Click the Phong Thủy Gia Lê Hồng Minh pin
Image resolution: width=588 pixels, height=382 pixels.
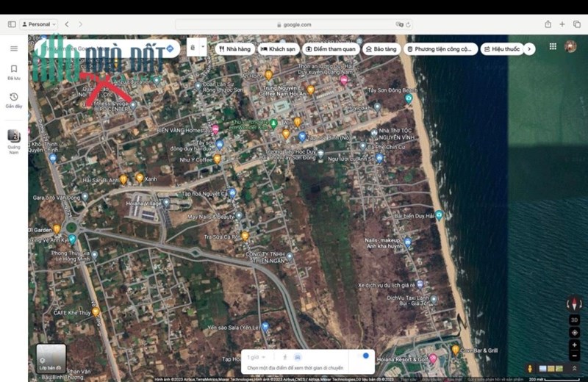pyautogui.click(x=95, y=255)
